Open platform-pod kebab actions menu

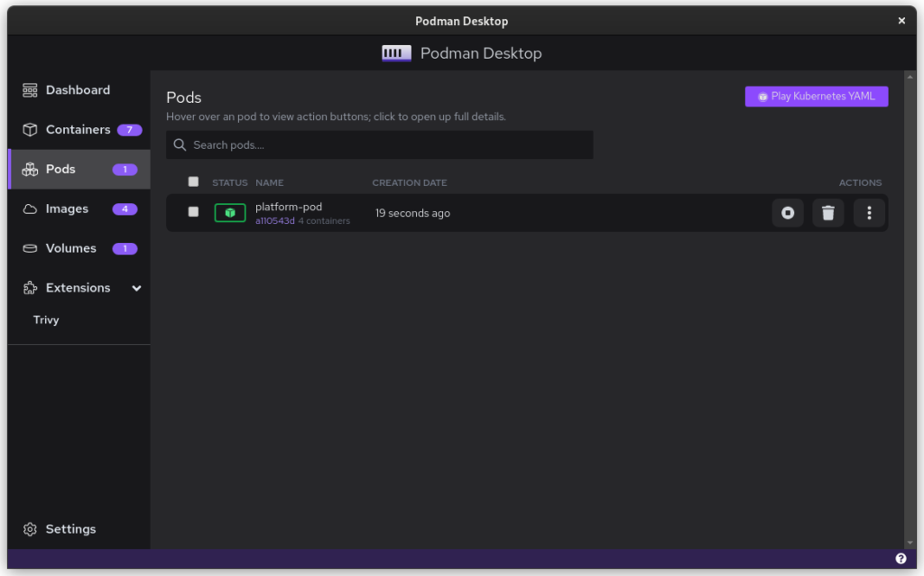click(869, 213)
